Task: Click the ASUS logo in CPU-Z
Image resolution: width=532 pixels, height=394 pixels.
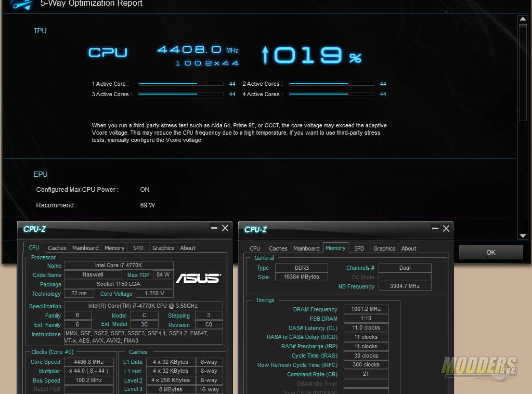Action: tap(199, 278)
